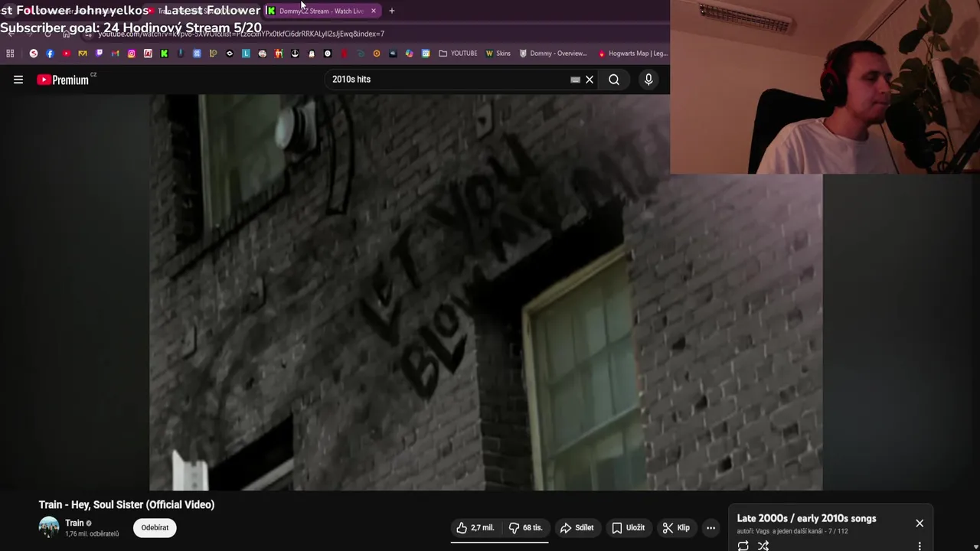Dislike the video with thumbs down

[525, 527]
